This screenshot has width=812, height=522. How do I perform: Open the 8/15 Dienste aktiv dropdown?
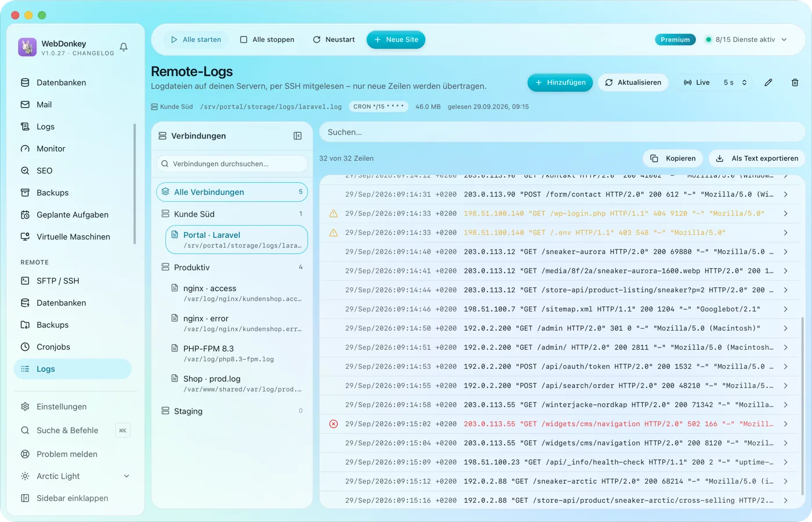pyautogui.click(x=746, y=39)
